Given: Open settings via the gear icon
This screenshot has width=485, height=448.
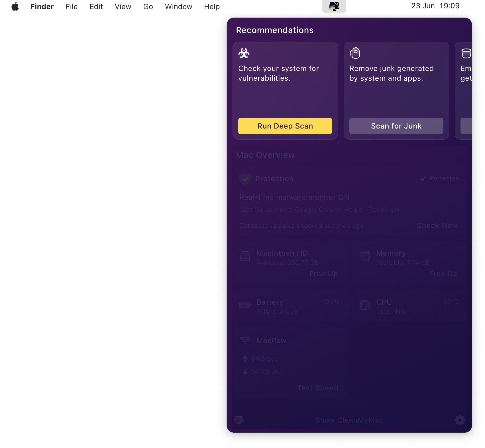Looking at the screenshot, I should [x=460, y=420].
